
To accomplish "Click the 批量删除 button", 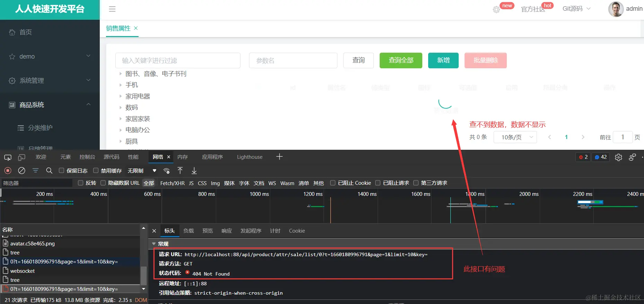I will (x=486, y=60).
